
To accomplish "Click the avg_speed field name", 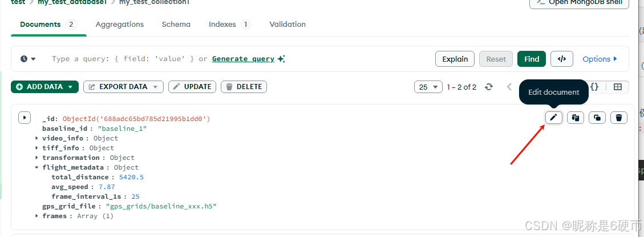I will 70,187.
